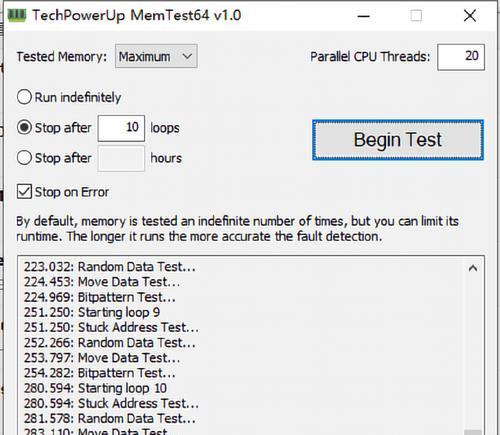
Task: Minimize the MemTest64 window
Action: [x=364, y=16]
